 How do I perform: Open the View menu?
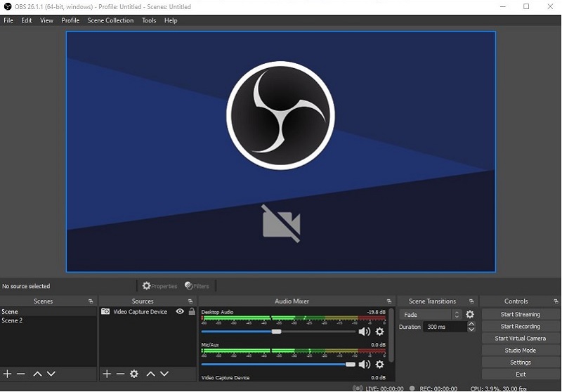(46, 20)
